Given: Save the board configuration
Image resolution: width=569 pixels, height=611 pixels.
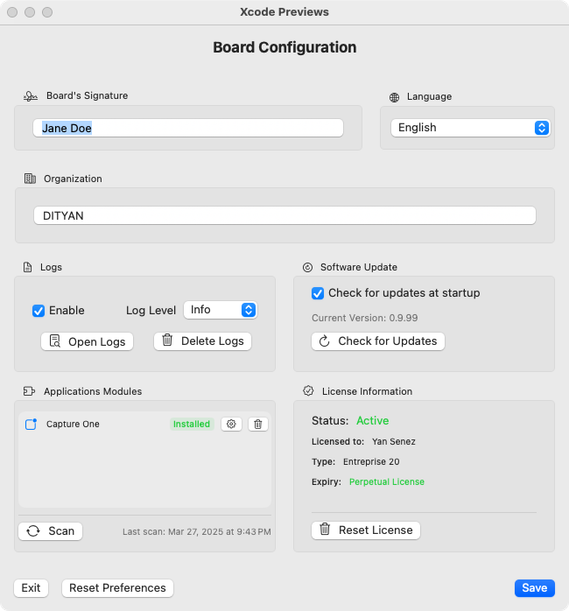Looking at the screenshot, I should pos(534,588).
